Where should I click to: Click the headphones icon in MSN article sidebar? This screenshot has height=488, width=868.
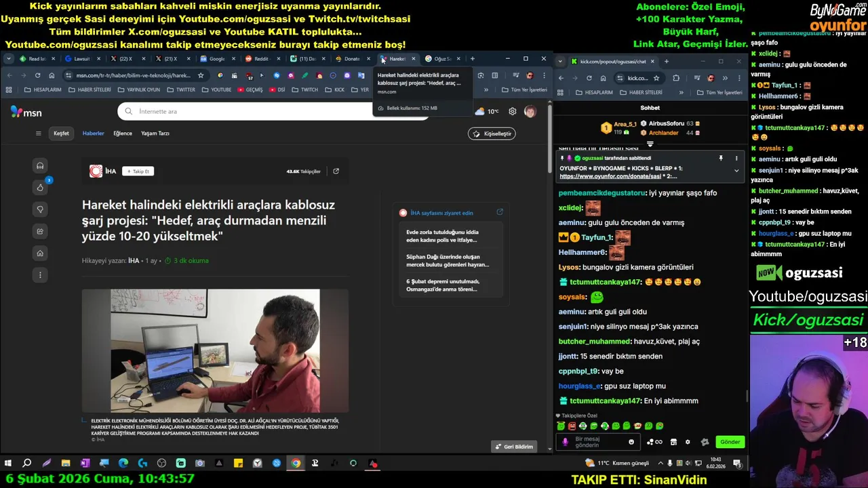coord(40,166)
